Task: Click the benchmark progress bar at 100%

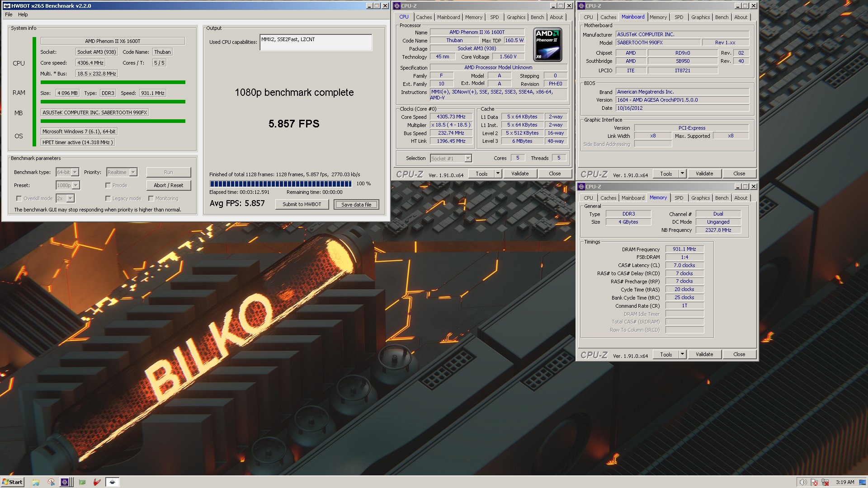Action: [x=280, y=184]
